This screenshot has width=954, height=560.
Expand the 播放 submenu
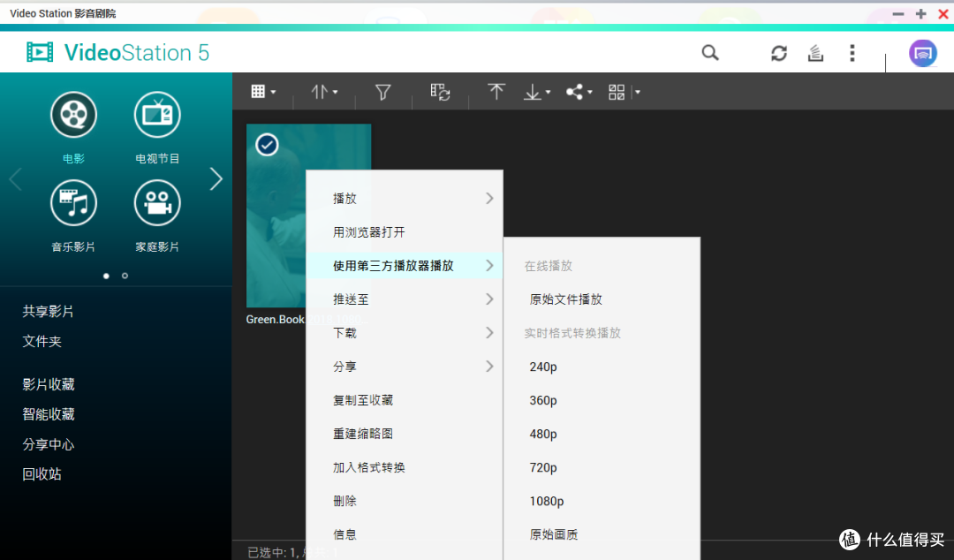click(x=405, y=199)
